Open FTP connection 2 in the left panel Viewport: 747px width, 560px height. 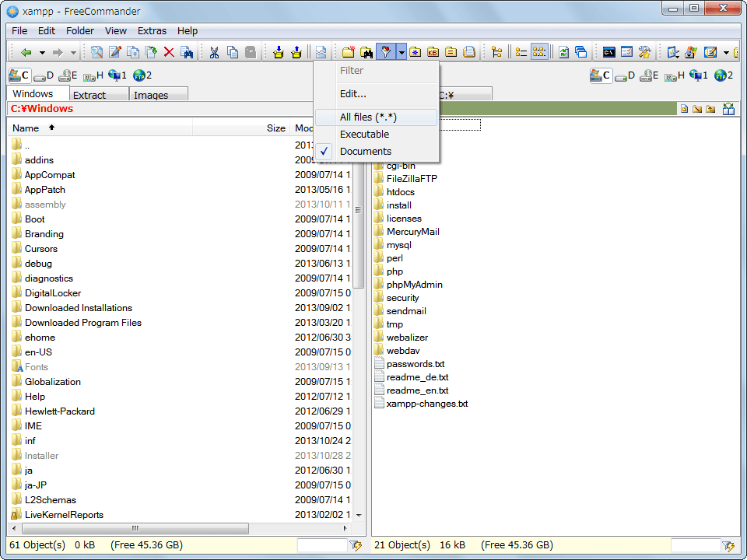click(x=142, y=75)
